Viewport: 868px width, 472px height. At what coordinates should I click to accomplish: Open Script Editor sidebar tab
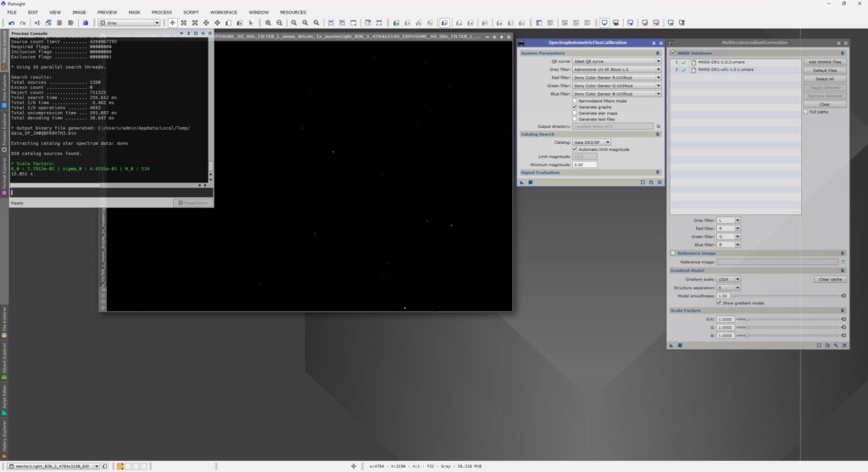4,400
